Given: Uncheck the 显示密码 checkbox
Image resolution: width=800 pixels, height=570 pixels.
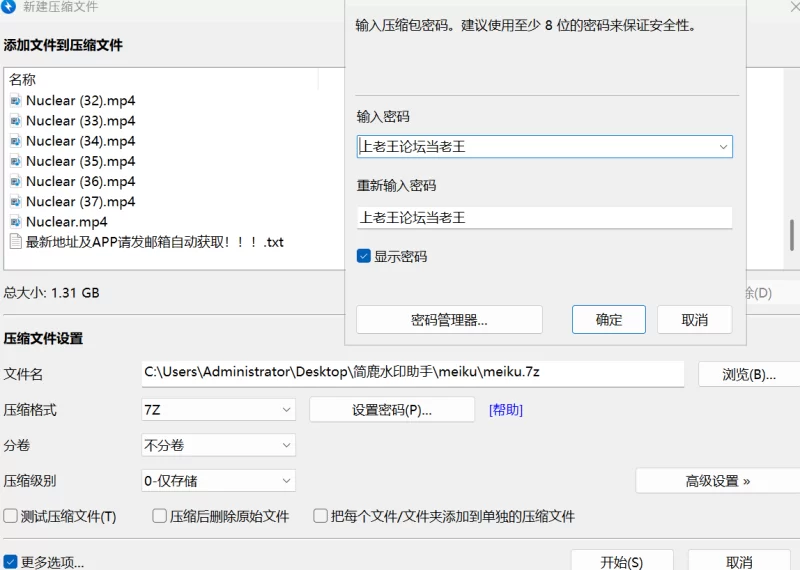Looking at the screenshot, I should [x=363, y=256].
